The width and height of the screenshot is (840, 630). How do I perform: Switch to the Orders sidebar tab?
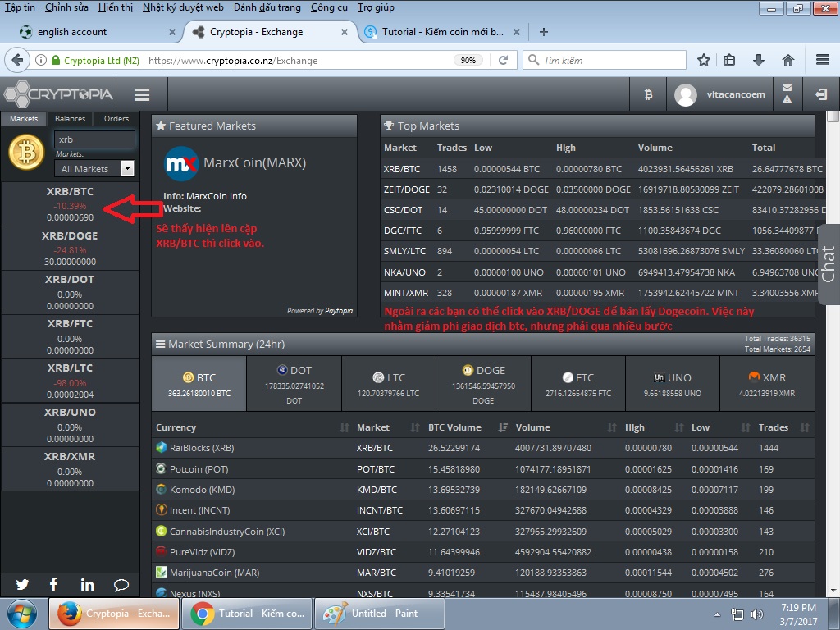(116, 118)
